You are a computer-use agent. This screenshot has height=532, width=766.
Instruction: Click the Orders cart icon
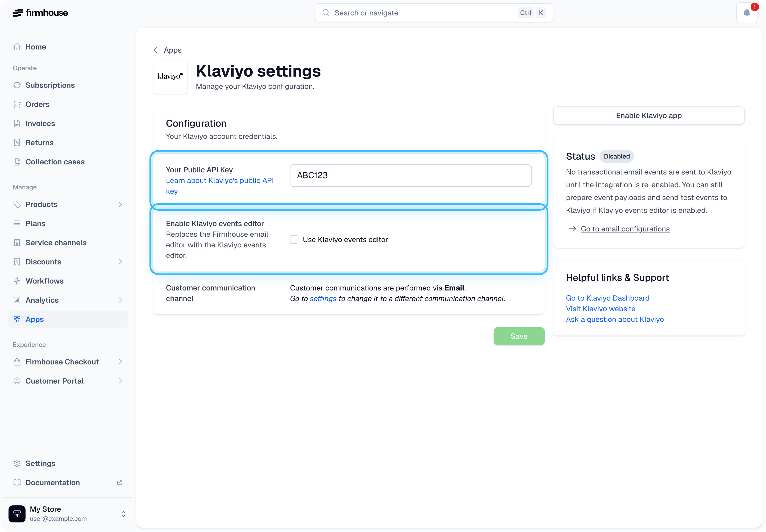coord(17,104)
